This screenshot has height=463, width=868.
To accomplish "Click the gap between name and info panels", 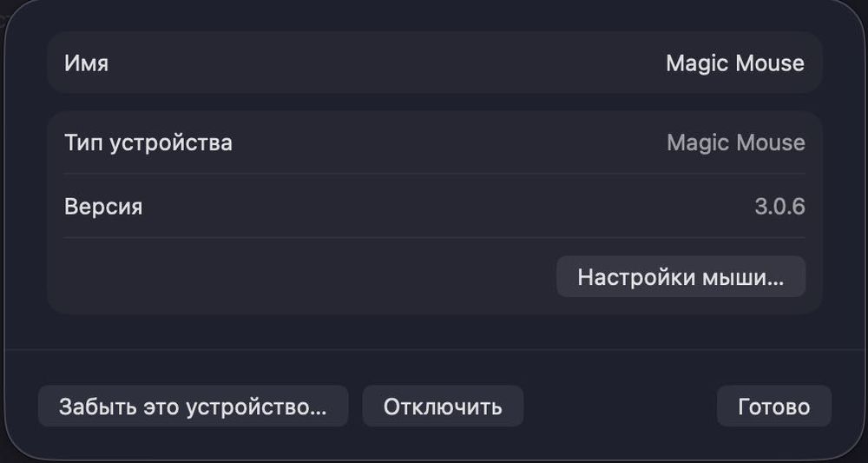I will pyautogui.click(x=434, y=103).
